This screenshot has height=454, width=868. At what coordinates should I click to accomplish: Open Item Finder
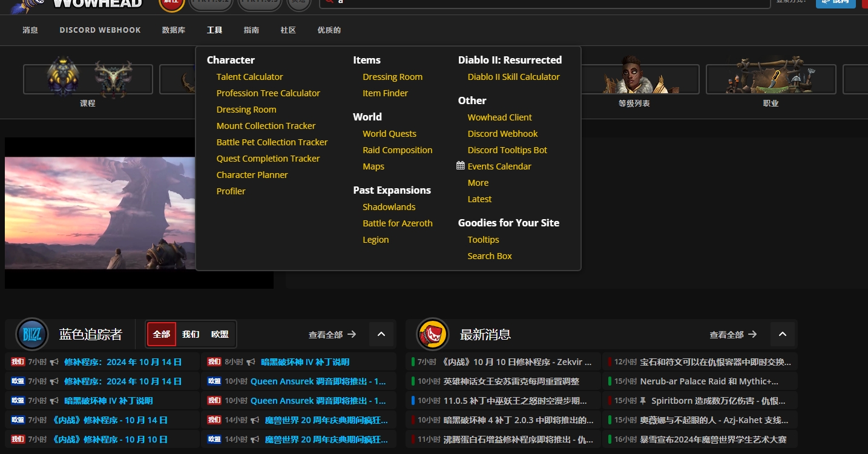coord(385,93)
